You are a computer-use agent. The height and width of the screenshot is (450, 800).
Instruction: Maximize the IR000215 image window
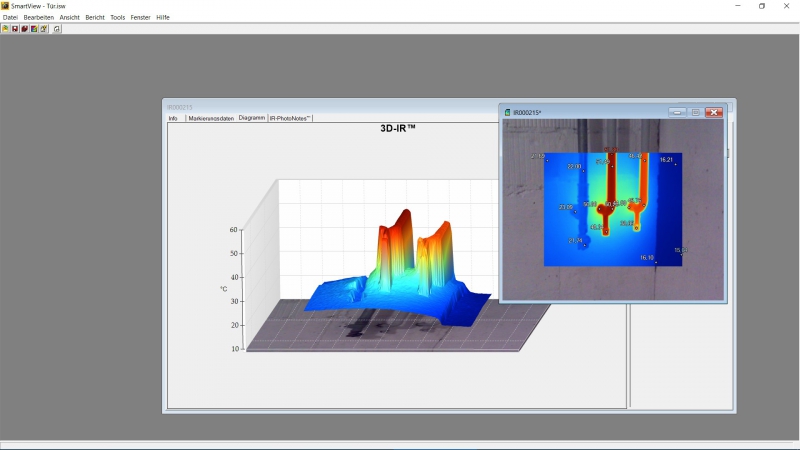tap(695, 112)
